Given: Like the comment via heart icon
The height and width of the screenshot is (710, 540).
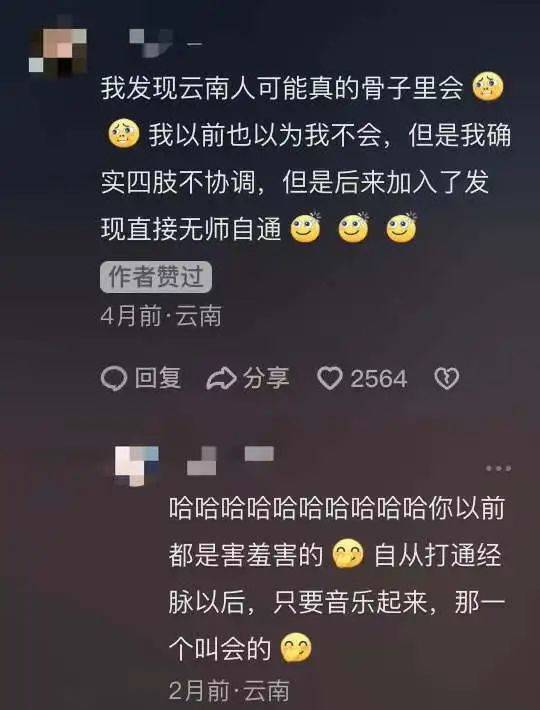Looking at the screenshot, I should click(x=330, y=378).
